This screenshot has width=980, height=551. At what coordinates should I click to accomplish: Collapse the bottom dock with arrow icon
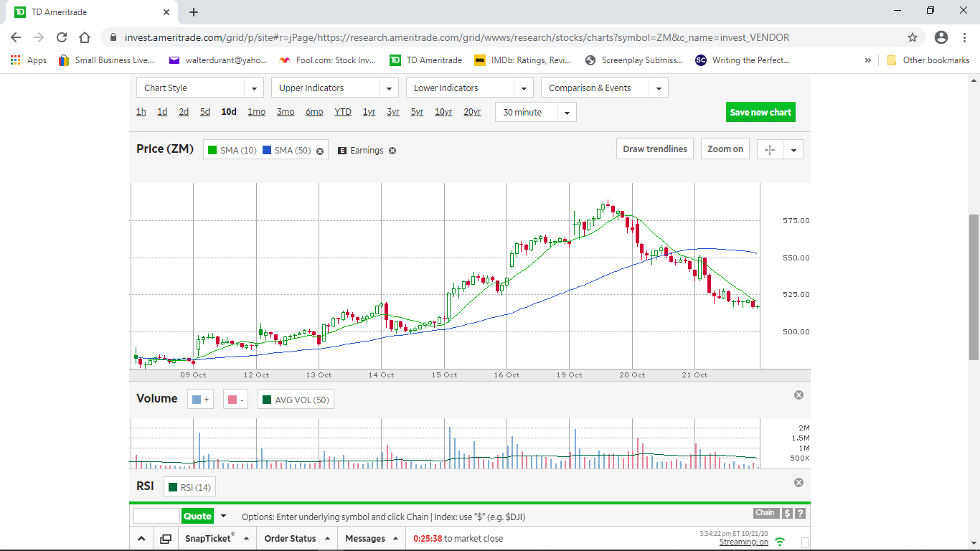pyautogui.click(x=141, y=539)
